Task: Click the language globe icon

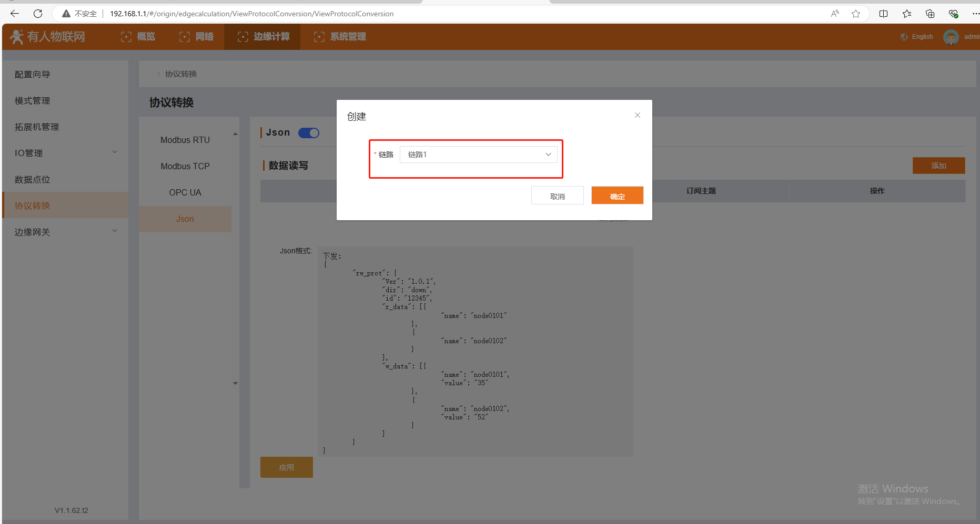Action: tap(904, 37)
